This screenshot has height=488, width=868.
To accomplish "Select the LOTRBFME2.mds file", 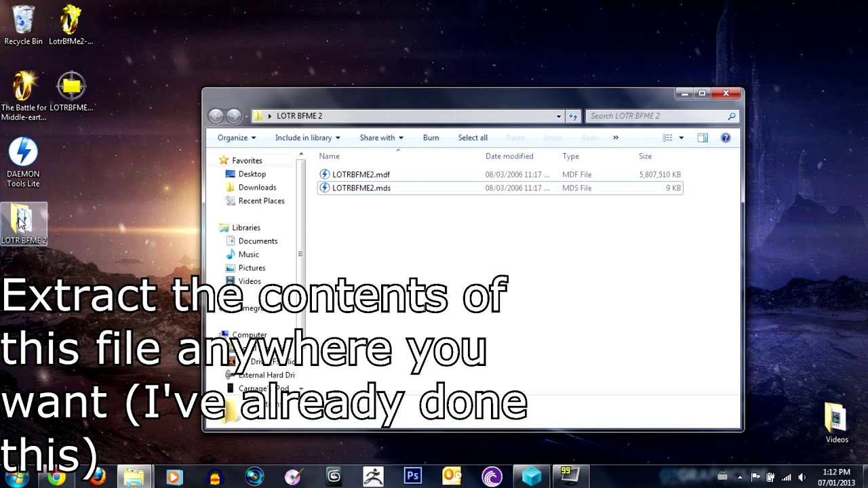I will click(x=500, y=188).
